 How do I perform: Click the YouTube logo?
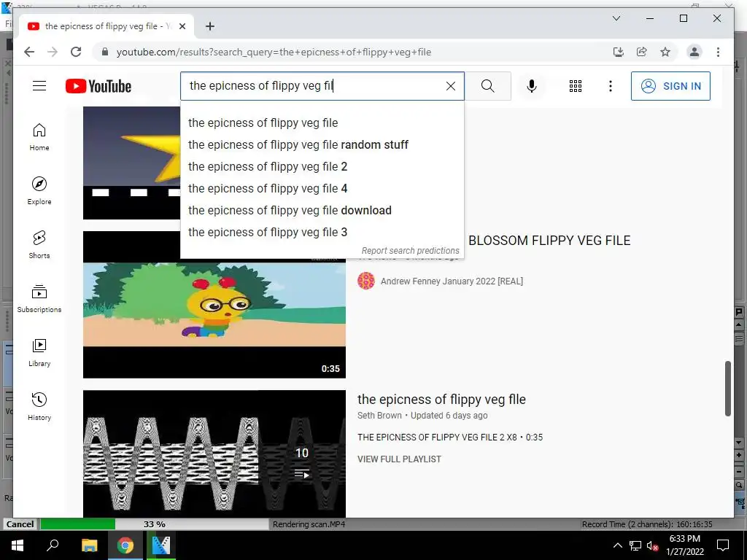coord(98,86)
